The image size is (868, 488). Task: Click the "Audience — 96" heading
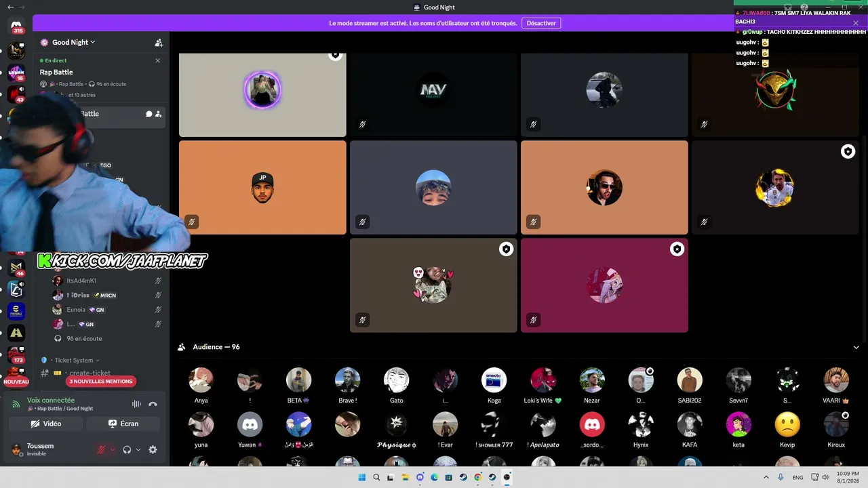pyautogui.click(x=216, y=347)
